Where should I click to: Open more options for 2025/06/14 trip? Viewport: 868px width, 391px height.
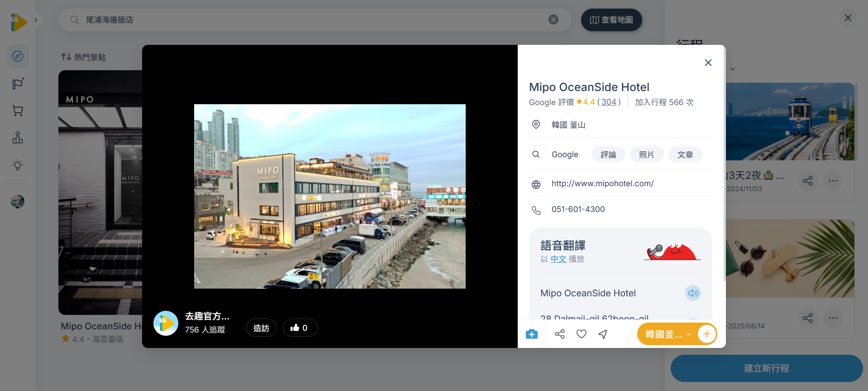(x=833, y=318)
